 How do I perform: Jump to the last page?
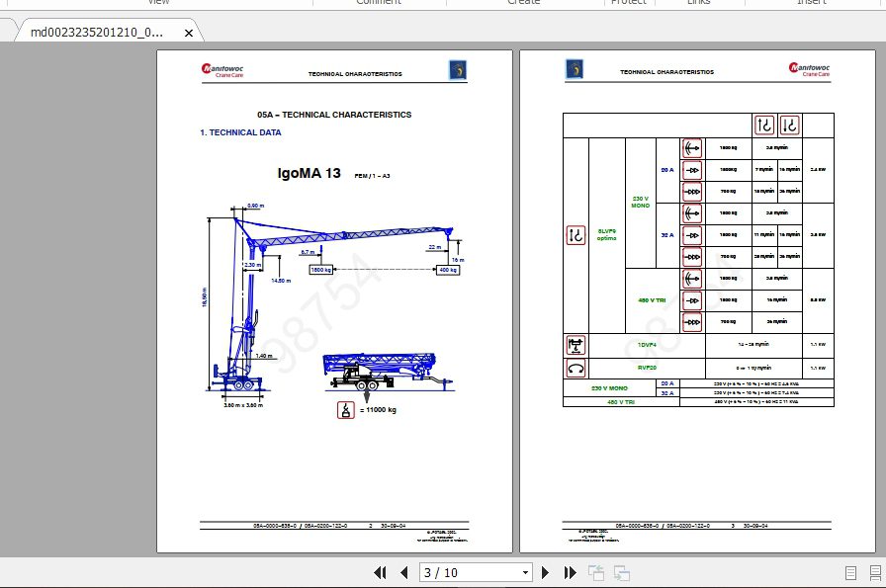(x=570, y=572)
